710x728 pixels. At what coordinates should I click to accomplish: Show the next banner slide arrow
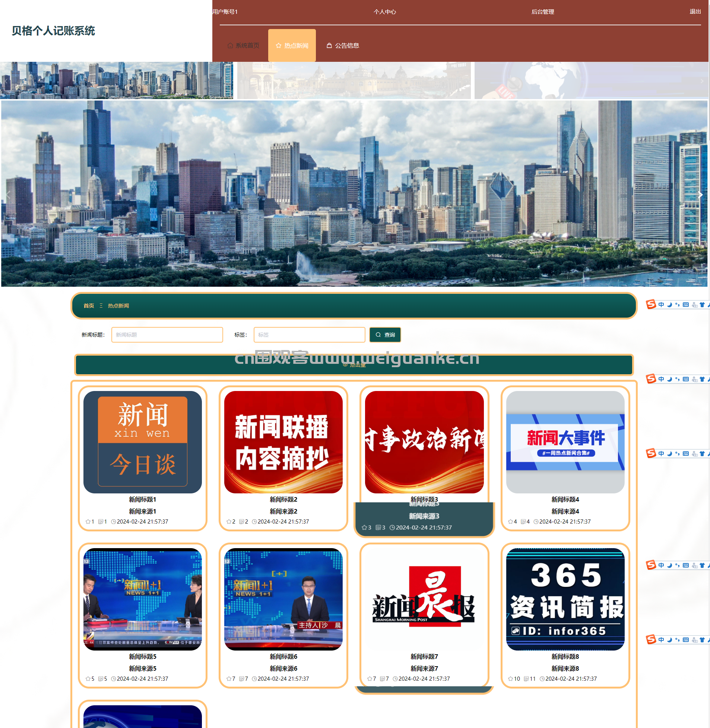pyautogui.click(x=700, y=194)
